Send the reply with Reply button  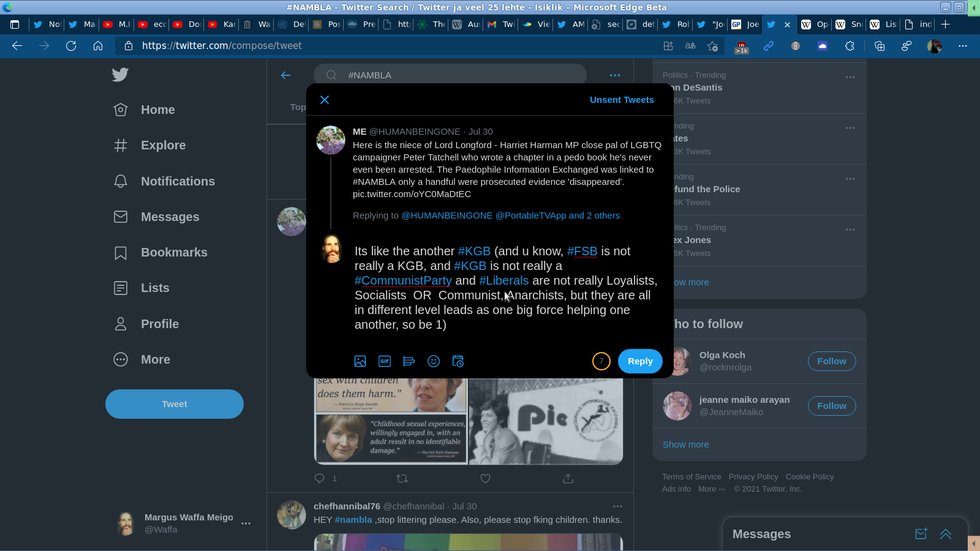[640, 361]
